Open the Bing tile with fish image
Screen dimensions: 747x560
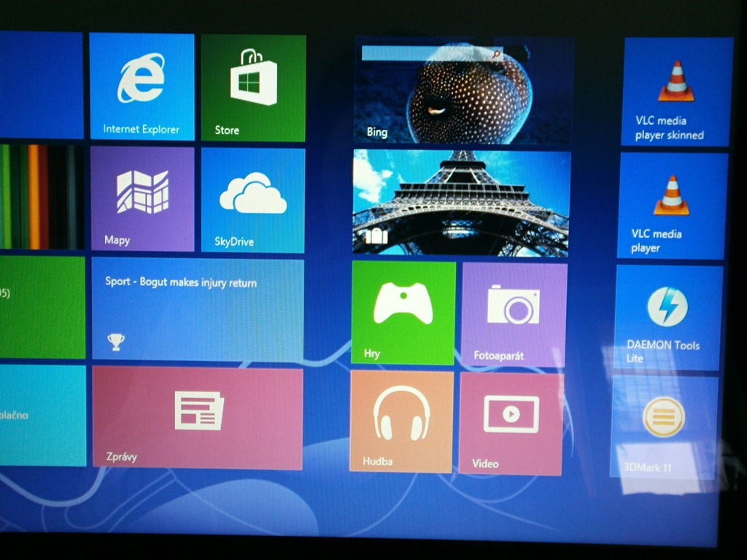[x=463, y=91]
